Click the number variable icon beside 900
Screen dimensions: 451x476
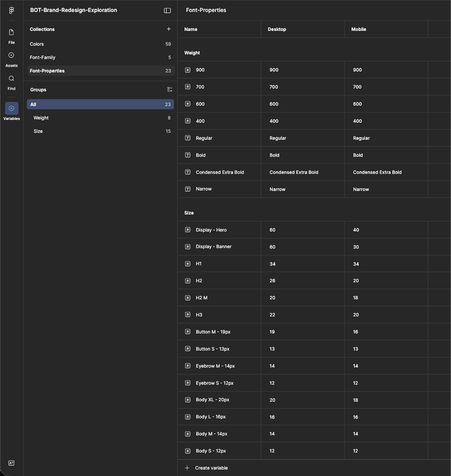(188, 70)
